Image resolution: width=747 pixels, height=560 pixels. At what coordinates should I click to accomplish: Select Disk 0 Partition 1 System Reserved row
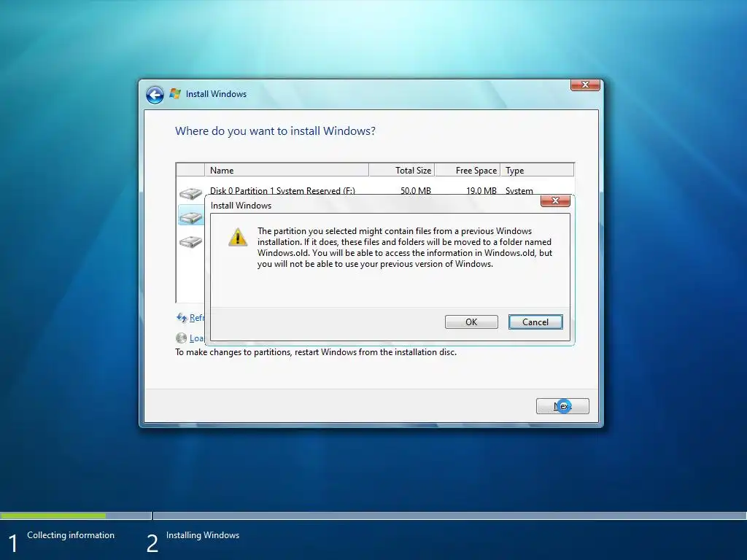coord(375,190)
